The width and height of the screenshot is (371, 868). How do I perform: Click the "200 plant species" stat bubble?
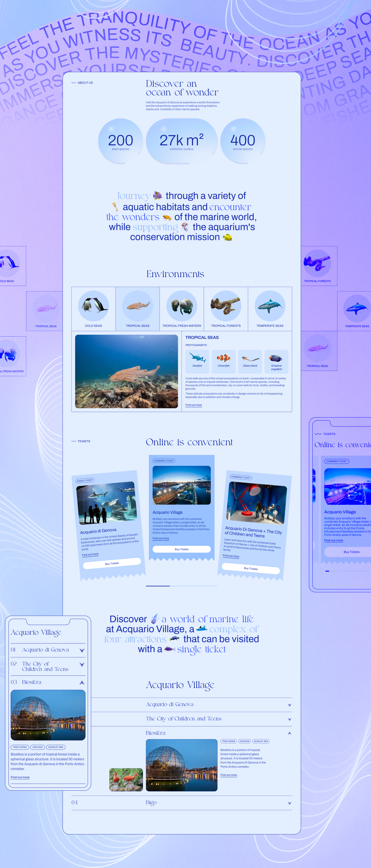[121, 141]
